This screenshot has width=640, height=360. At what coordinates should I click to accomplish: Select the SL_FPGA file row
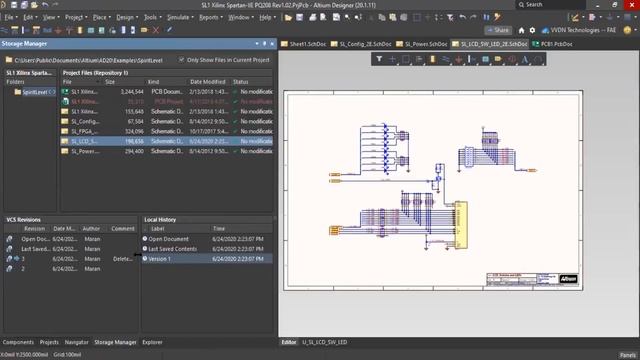tap(167, 131)
